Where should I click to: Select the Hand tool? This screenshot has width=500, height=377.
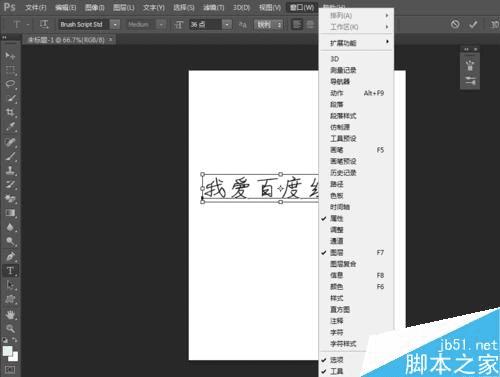(x=10, y=315)
